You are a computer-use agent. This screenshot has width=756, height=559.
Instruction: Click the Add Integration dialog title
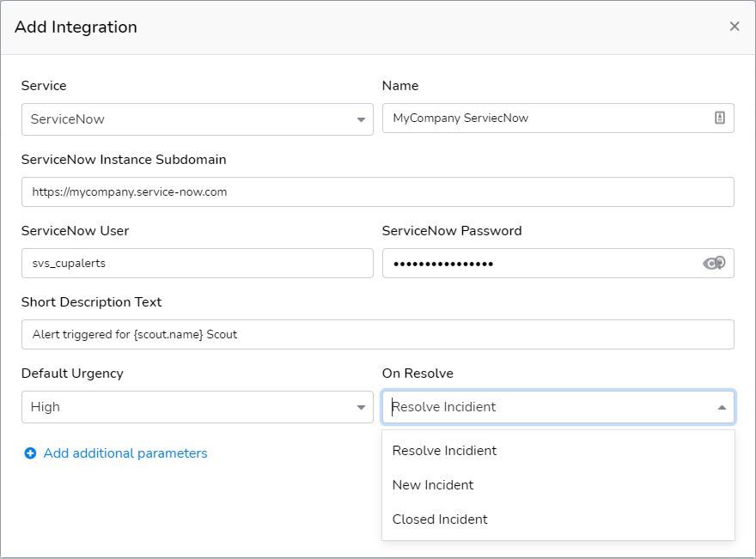tap(76, 27)
